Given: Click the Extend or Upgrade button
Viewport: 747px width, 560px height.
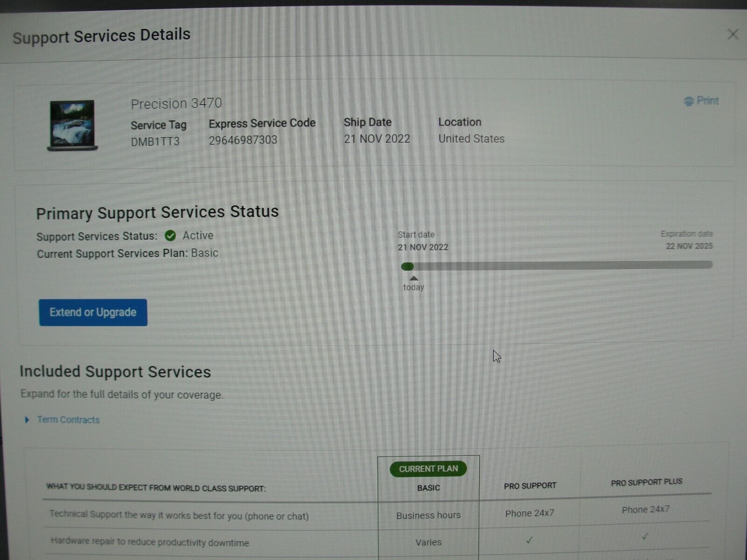Looking at the screenshot, I should 93,312.
